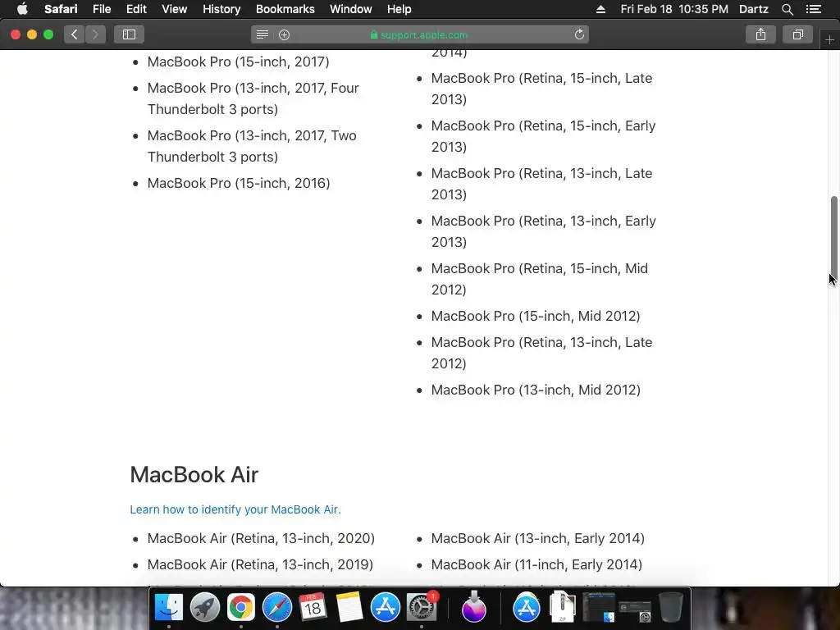This screenshot has width=840, height=630.
Task: Open Spotlight search magnifier
Action: 787,9
